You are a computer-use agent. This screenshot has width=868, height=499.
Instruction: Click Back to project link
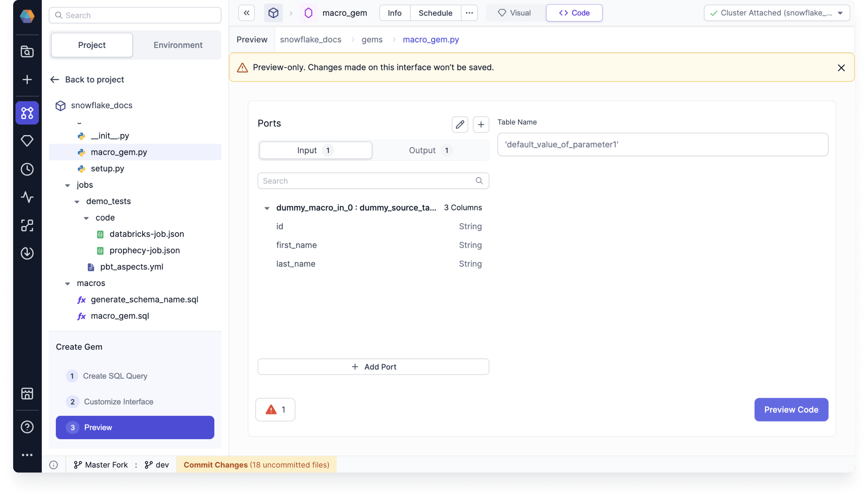pos(87,80)
